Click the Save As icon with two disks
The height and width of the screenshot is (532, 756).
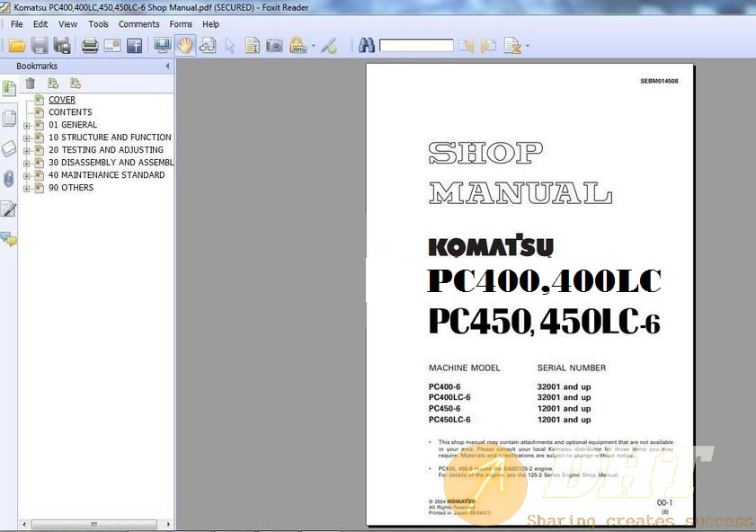pyautogui.click(x=62, y=46)
